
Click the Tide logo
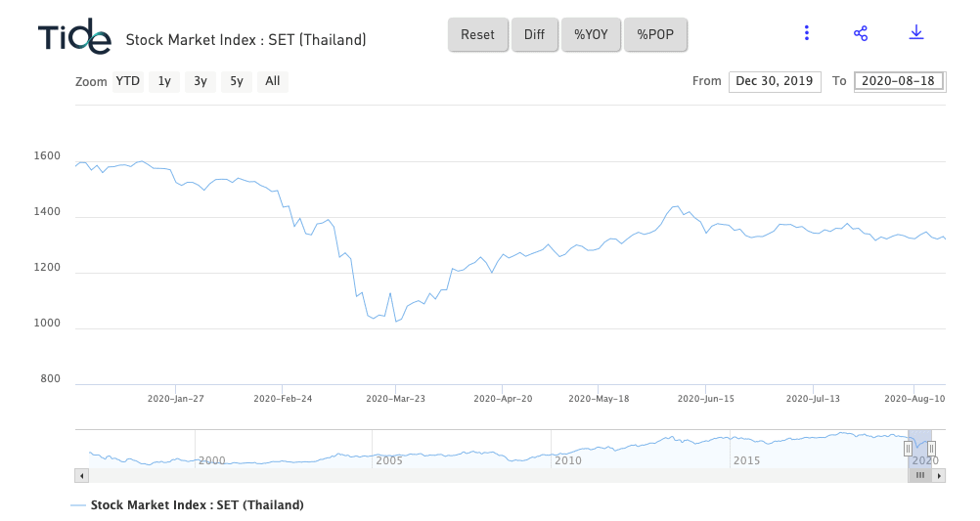(74, 35)
